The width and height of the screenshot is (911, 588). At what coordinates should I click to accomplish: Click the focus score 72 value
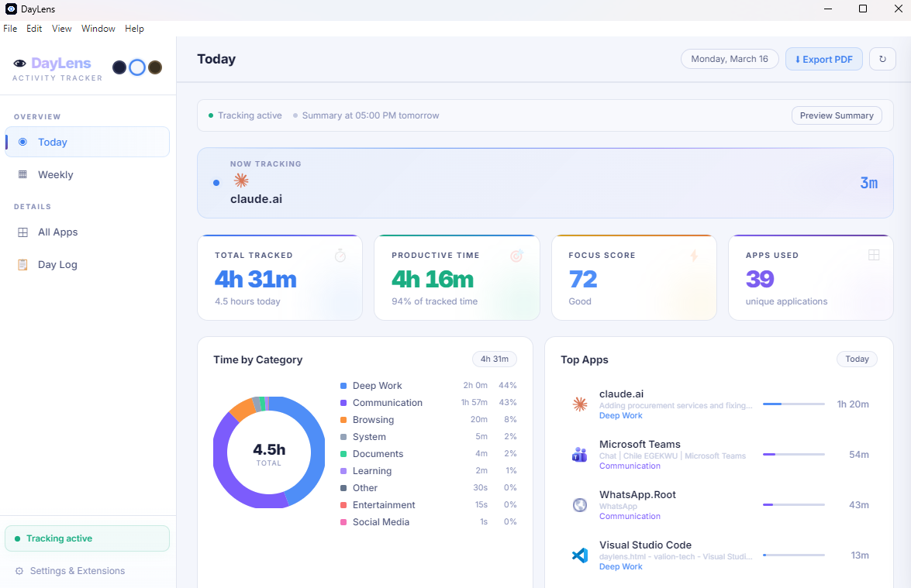tap(583, 279)
